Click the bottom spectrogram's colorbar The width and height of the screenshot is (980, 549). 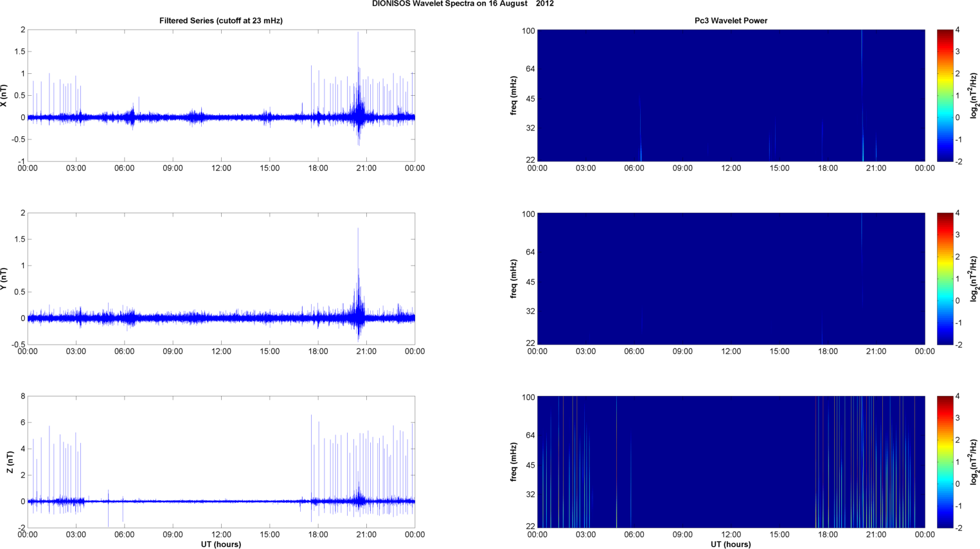pyautogui.click(x=945, y=462)
